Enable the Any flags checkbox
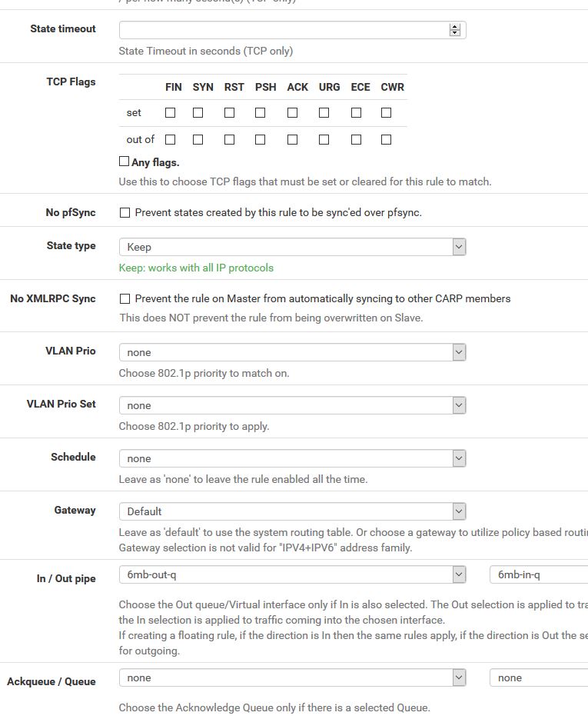 [124, 161]
